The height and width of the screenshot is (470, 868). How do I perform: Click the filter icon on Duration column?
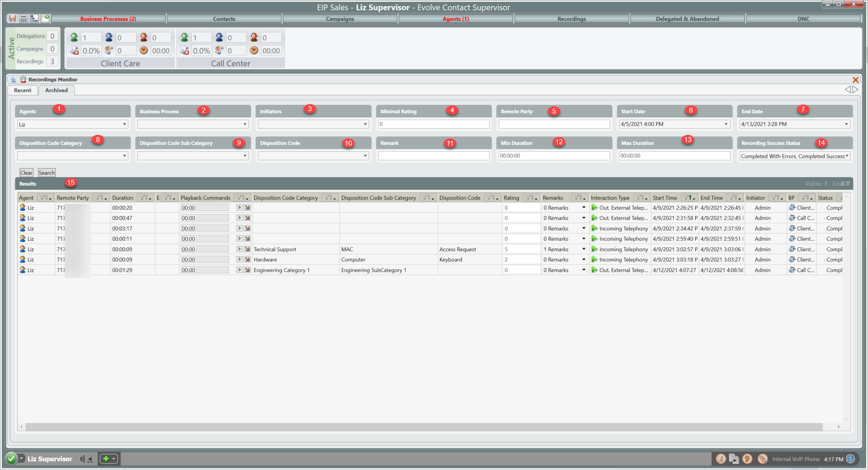145,198
